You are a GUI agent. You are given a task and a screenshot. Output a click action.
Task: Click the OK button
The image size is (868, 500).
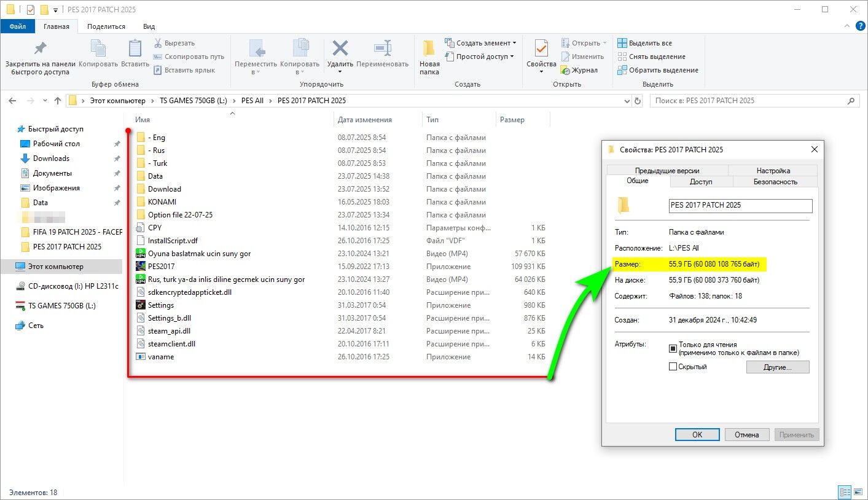pyautogui.click(x=697, y=434)
